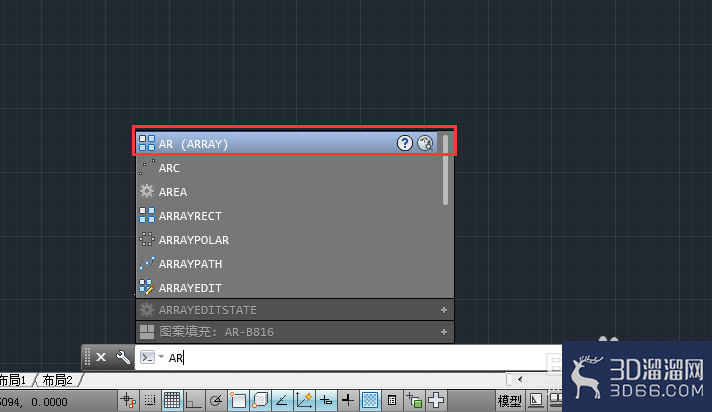Toggle Object Snap Tracking icon
Image resolution: width=712 pixels, height=412 pixels.
pyautogui.click(x=282, y=401)
